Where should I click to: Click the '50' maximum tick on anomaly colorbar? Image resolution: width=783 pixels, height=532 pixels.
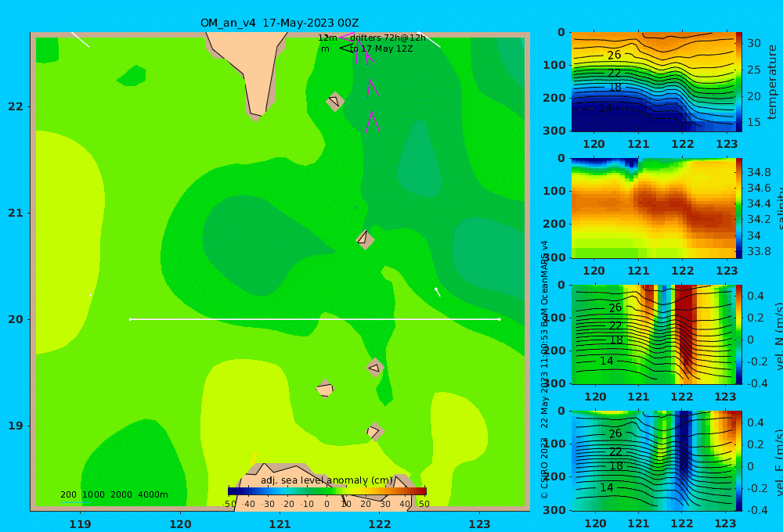pyautogui.click(x=424, y=504)
